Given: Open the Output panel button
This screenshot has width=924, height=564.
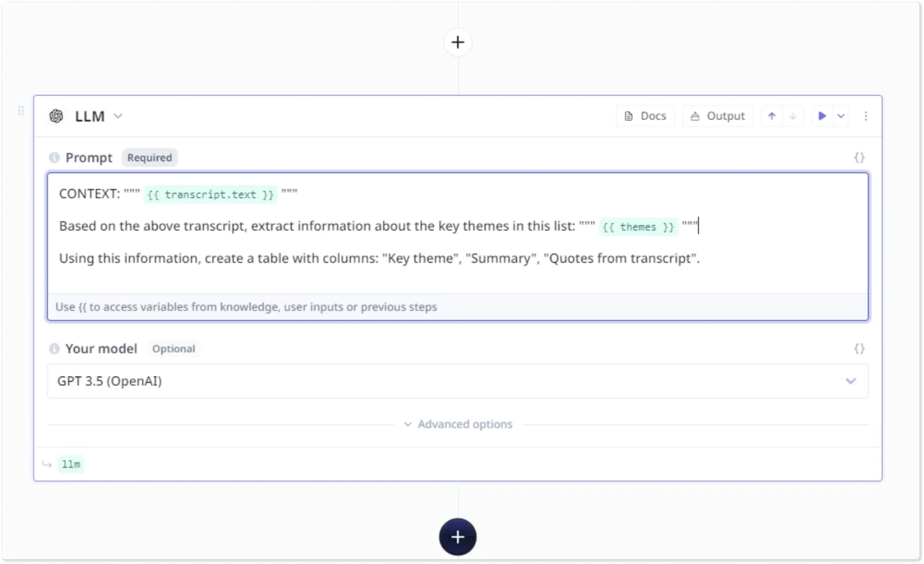Looking at the screenshot, I should tap(718, 116).
